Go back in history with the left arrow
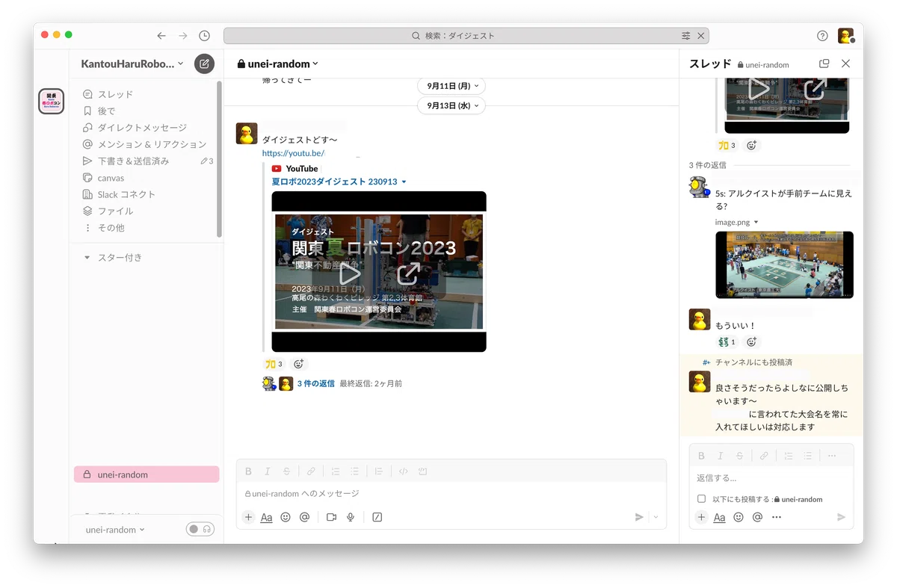The image size is (897, 588). click(x=161, y=36)
